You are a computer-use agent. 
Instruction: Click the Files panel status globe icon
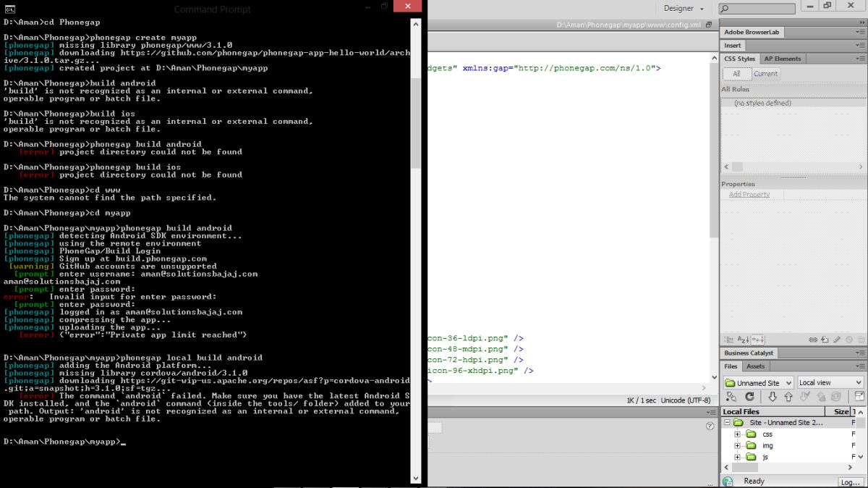728,481
